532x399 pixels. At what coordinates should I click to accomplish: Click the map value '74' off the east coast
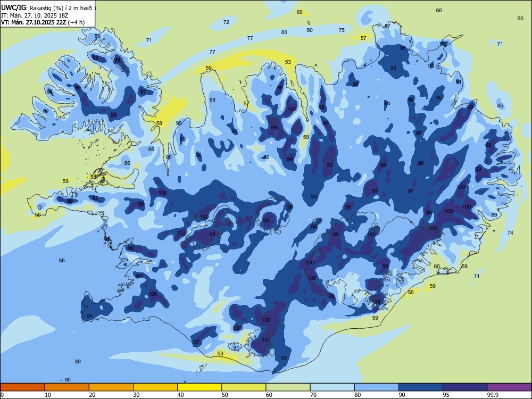[510, 233]
